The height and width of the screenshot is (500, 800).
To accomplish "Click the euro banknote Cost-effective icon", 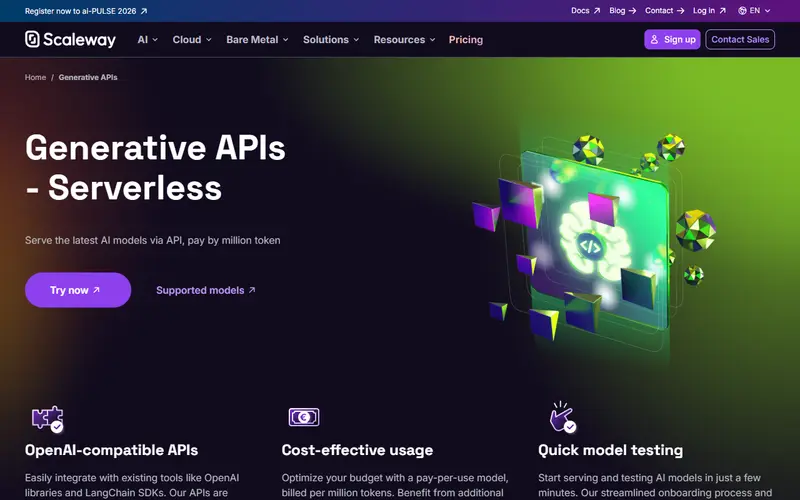I will [x=304, y=417].
